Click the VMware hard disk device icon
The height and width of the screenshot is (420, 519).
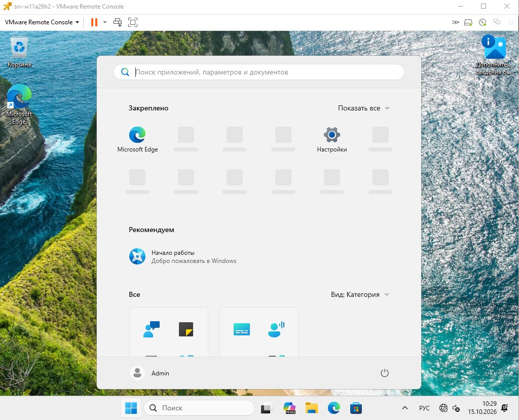pyautogui.click(x=468, y=22)
